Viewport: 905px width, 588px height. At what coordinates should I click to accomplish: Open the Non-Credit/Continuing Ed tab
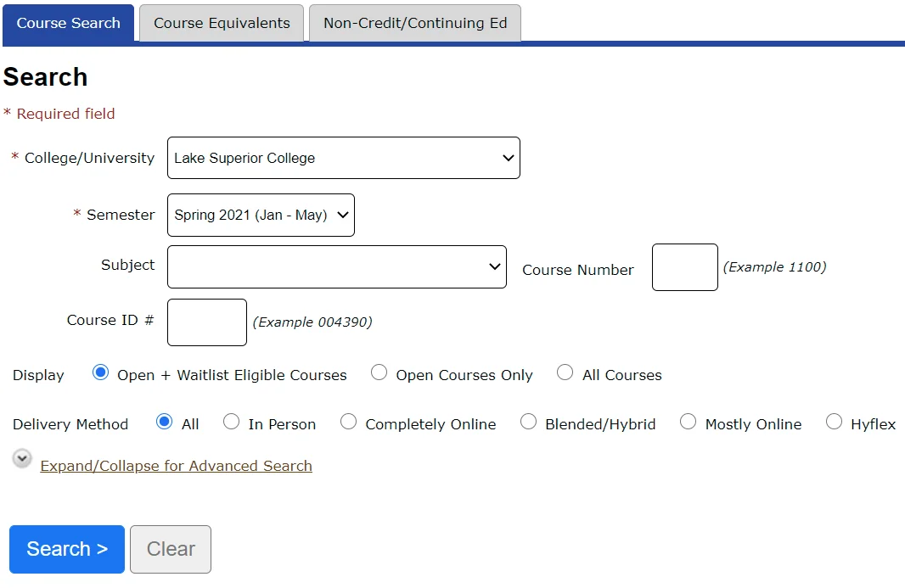(415, 23)
